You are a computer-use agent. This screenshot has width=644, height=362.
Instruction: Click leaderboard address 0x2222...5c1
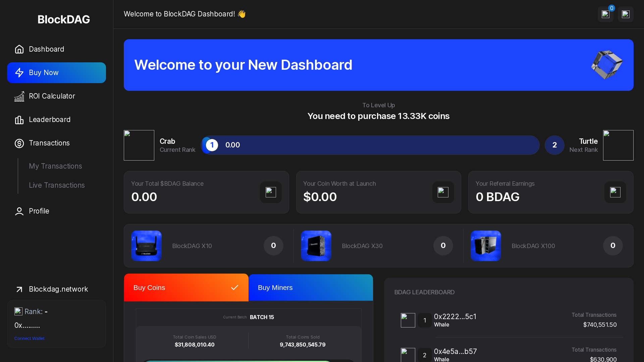(x=455, y=317)
